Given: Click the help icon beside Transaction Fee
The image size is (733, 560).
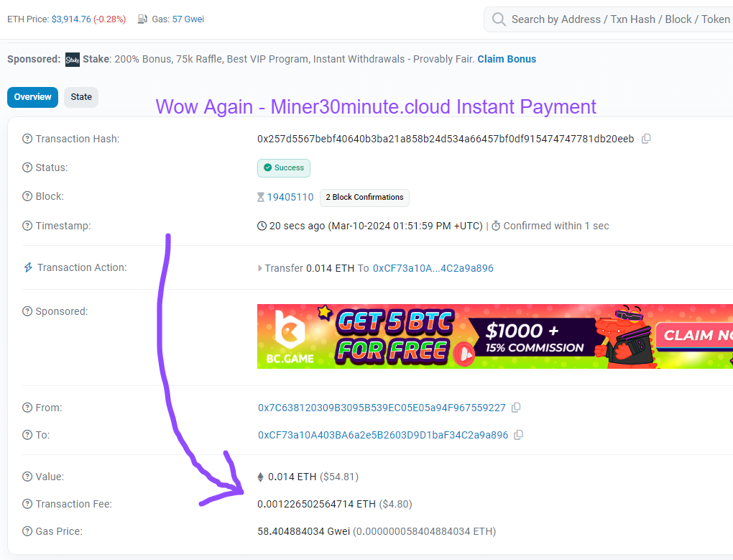Looking at the screenshot, I should tap(27, 504).
